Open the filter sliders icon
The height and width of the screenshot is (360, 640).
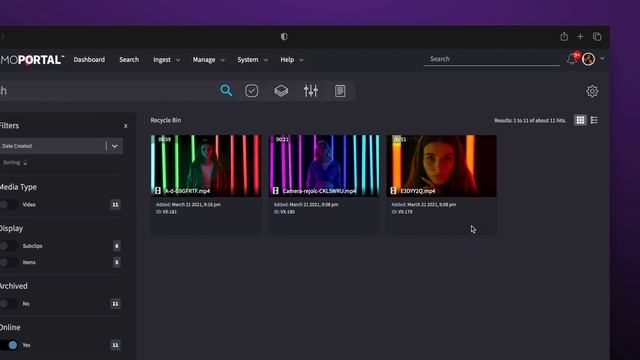pos(311,91)
